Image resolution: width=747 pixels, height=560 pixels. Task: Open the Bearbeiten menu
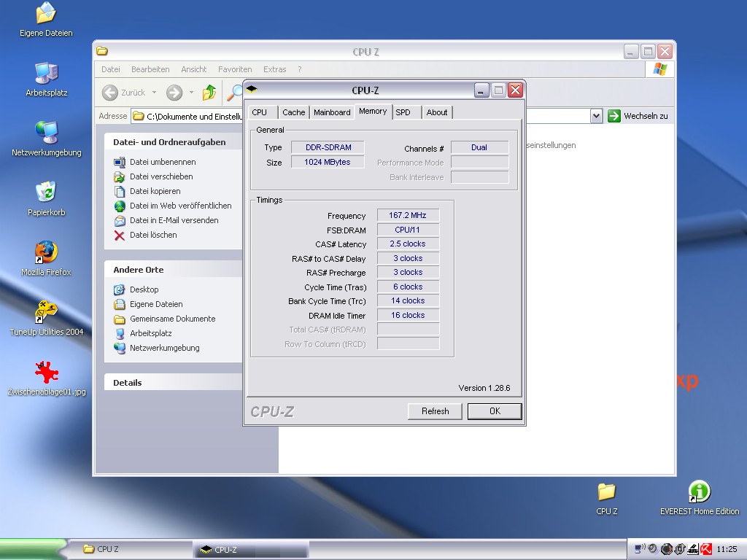[x=150, y=69]
